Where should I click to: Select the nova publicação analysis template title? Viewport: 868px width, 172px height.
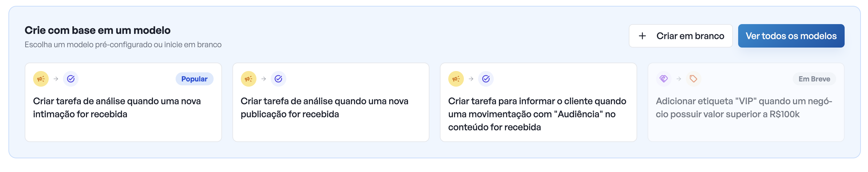(324, 107)
